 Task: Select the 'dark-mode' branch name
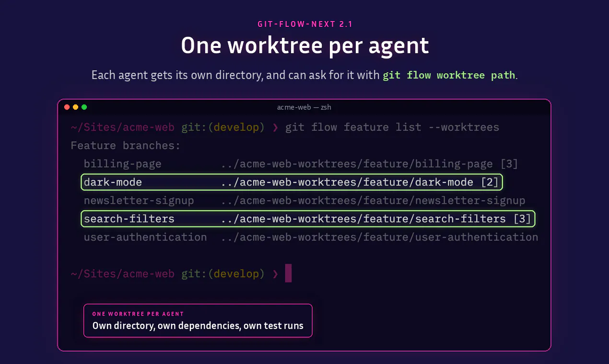coord(113,182)
